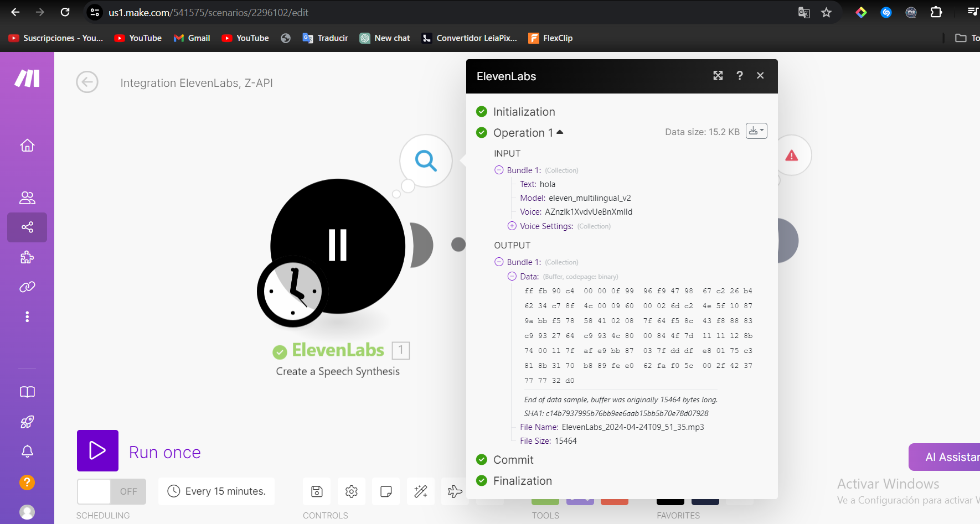Open the user profile avatar
Image resolution: width=980 pixels, height=524 pixels.
(27, 512)
